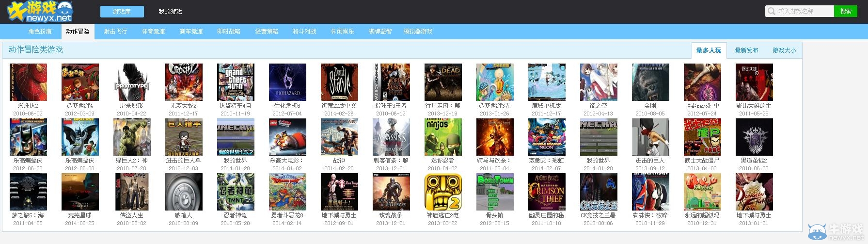Open the 武士大战僵尸 cover image

point(702,137)
